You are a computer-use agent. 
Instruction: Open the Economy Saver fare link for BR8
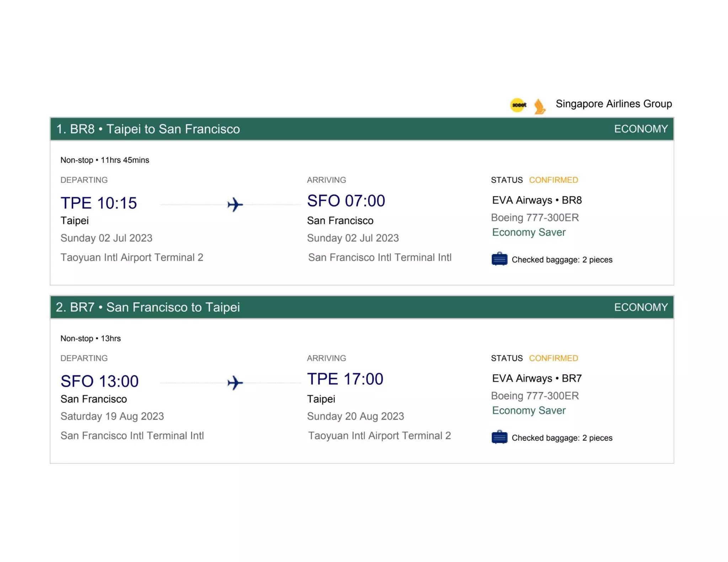(529, 232)
